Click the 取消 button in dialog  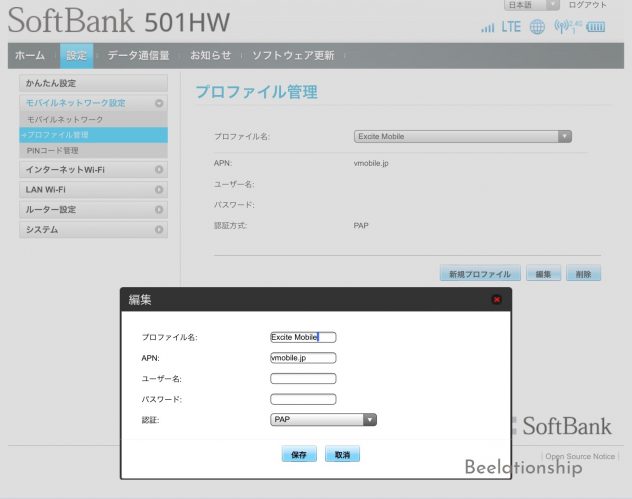[342, 454]
